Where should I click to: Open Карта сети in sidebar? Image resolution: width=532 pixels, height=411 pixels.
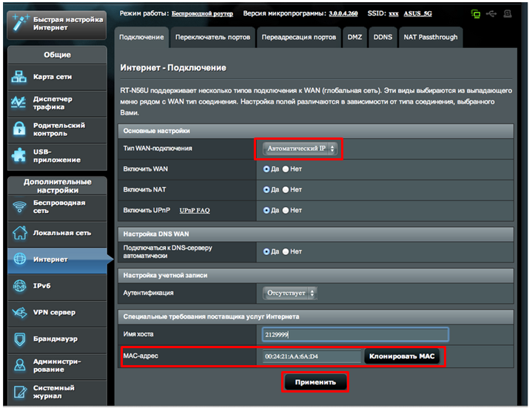coord(57,77)
